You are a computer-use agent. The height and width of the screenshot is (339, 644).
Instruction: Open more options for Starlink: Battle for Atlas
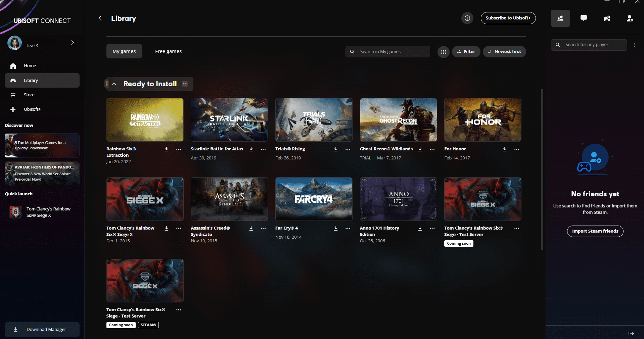(263, 149)
